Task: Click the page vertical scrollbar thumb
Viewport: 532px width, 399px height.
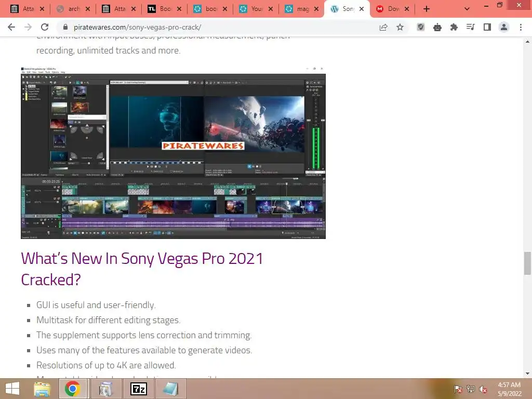Action: tap(527, 263)
